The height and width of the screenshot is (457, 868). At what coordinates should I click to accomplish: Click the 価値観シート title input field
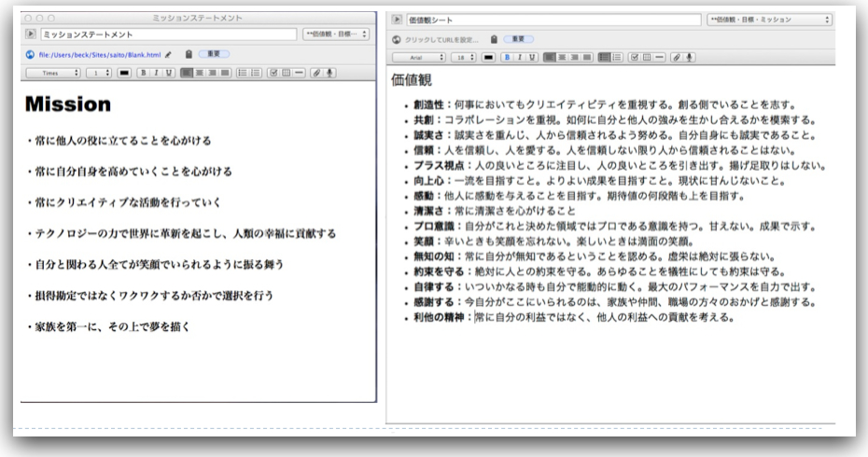tap(553, 19)
